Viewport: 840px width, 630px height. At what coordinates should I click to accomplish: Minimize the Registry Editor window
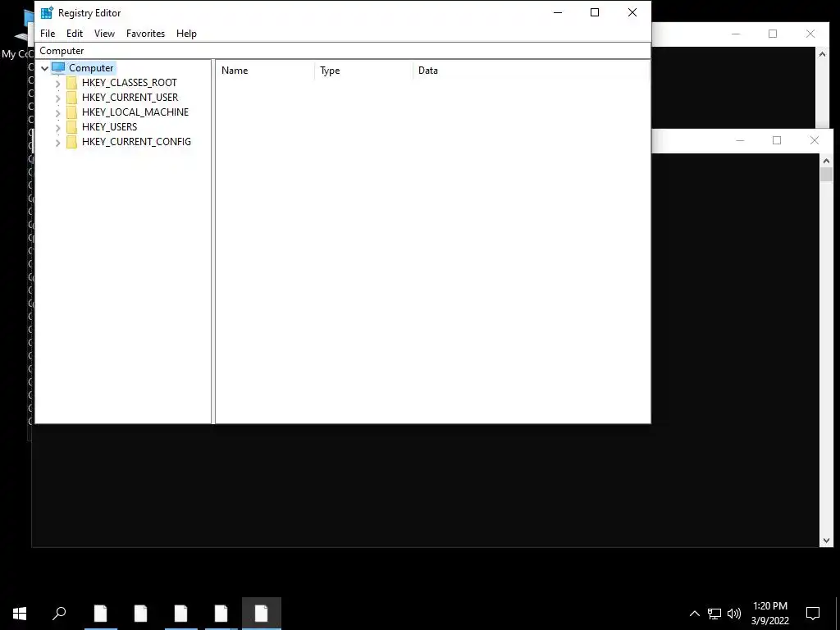point(558,12)
